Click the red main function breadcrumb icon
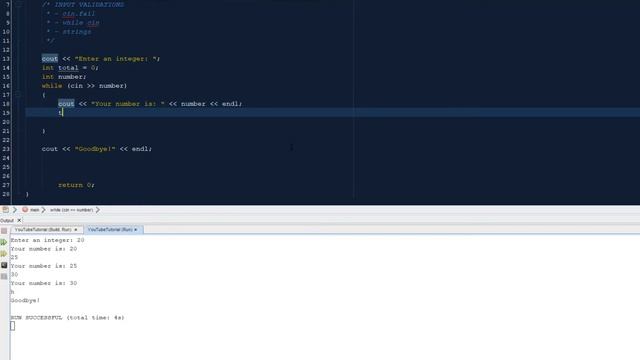640x360 pixels. click(25, 210)
